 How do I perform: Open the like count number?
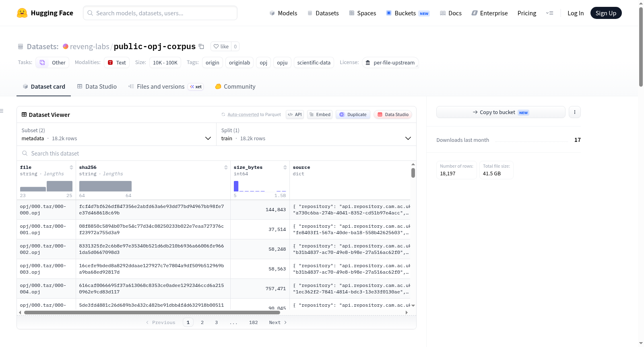(x=235, y=46)
